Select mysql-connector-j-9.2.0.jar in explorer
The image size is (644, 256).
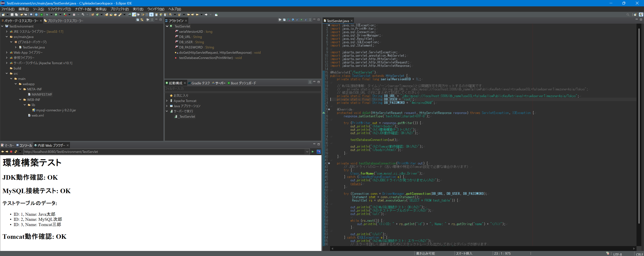56,110
